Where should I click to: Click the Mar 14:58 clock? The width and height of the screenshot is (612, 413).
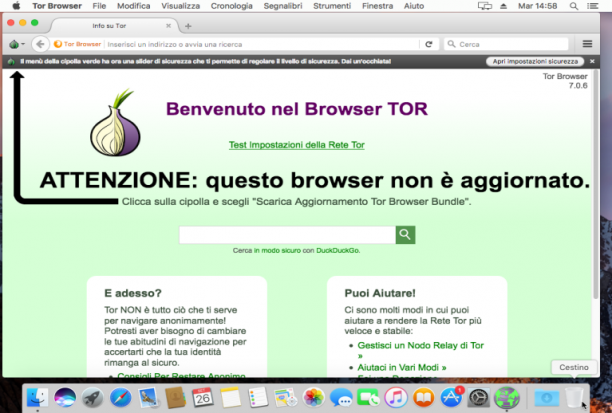point(537,6)
